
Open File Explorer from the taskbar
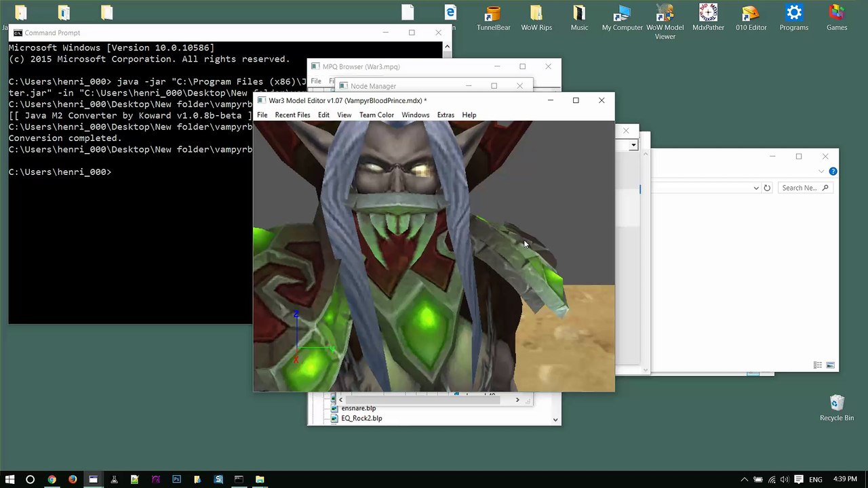(x=260, y=479)
